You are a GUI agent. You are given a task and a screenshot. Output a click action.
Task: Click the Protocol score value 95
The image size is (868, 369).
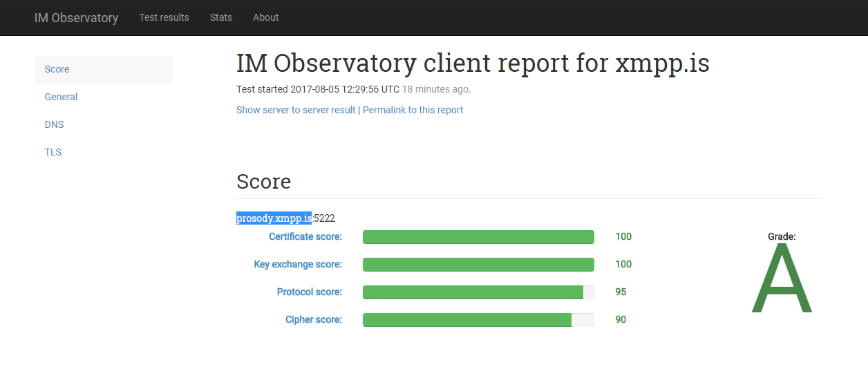tap(621, 292)
